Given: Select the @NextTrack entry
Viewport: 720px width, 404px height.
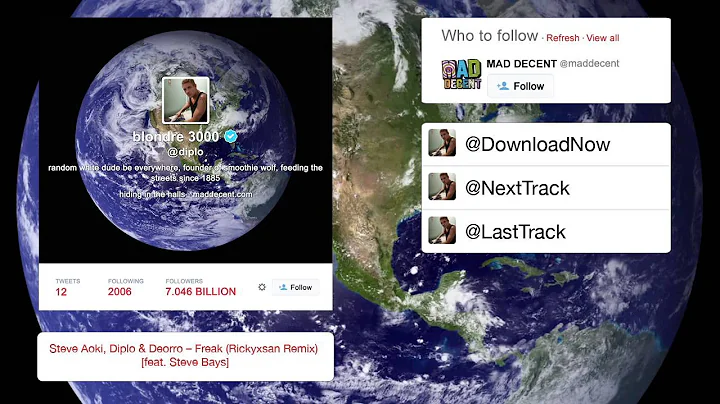Looking at the screenshot, I should [546, 188].
